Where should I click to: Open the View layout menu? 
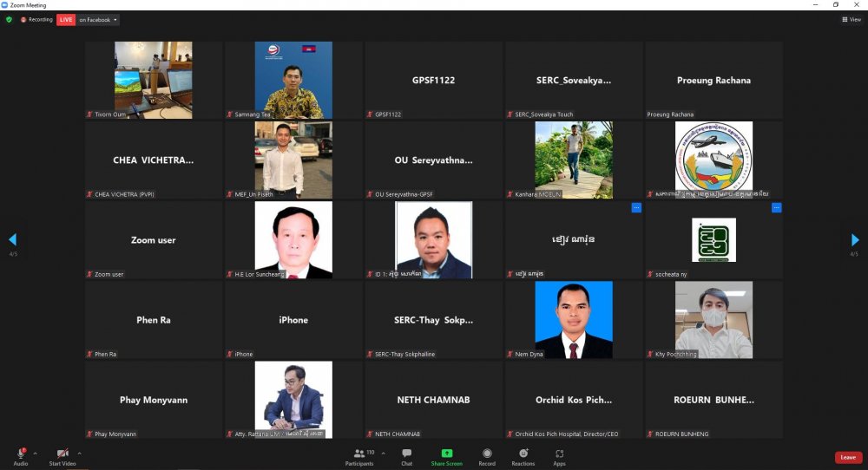pyautogui.click(x=850, y=19)
